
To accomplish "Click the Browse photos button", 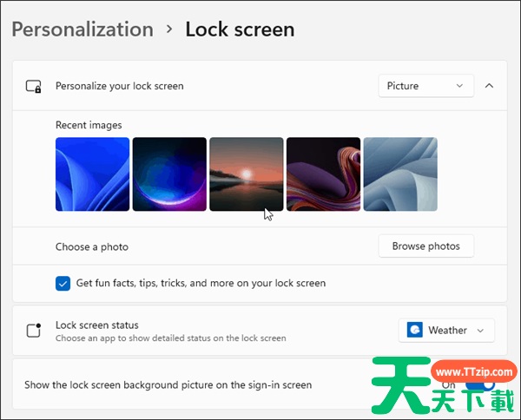I will [x=425, y=246].
